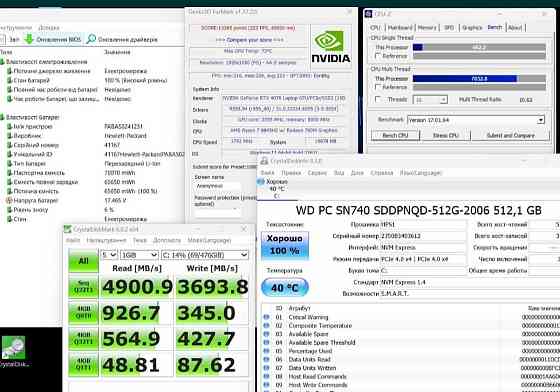Click the status dot for 03 Available Spare
Image resolution: width=560 pixels, height=392 pixels.
266,334
